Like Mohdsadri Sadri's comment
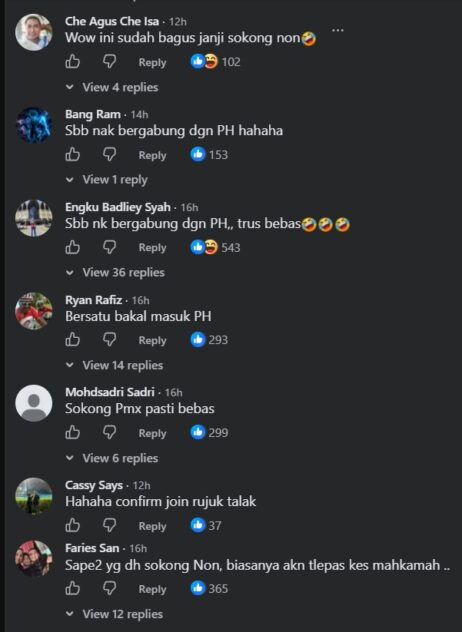 [73, 432]
